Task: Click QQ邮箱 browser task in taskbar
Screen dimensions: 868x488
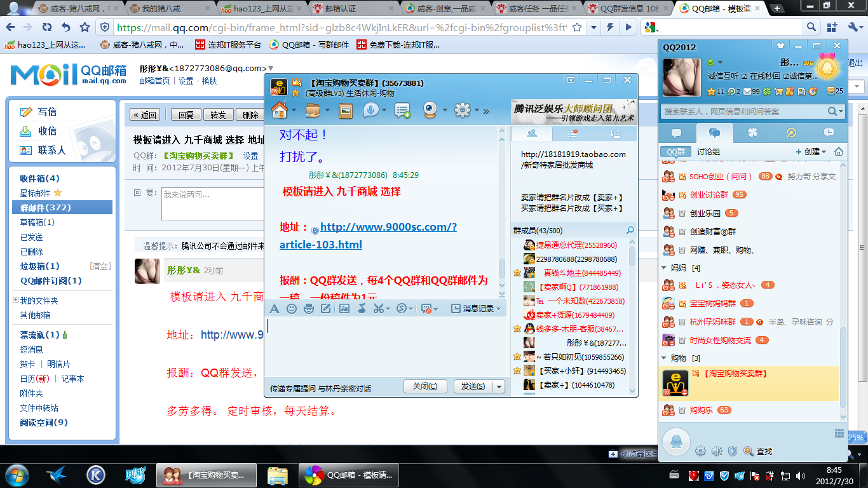Action: [350, 475]
